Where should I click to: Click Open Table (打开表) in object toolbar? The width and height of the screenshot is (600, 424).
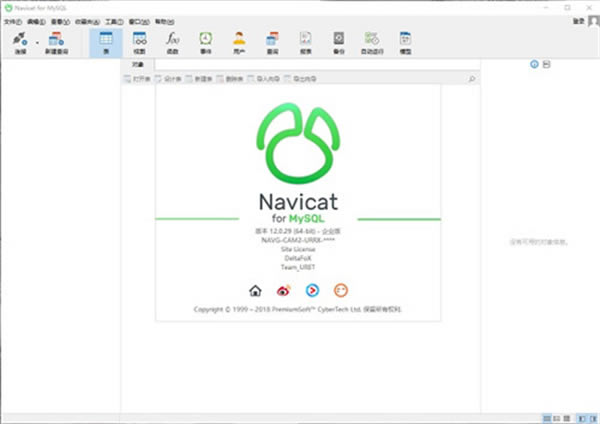point(137,79)
